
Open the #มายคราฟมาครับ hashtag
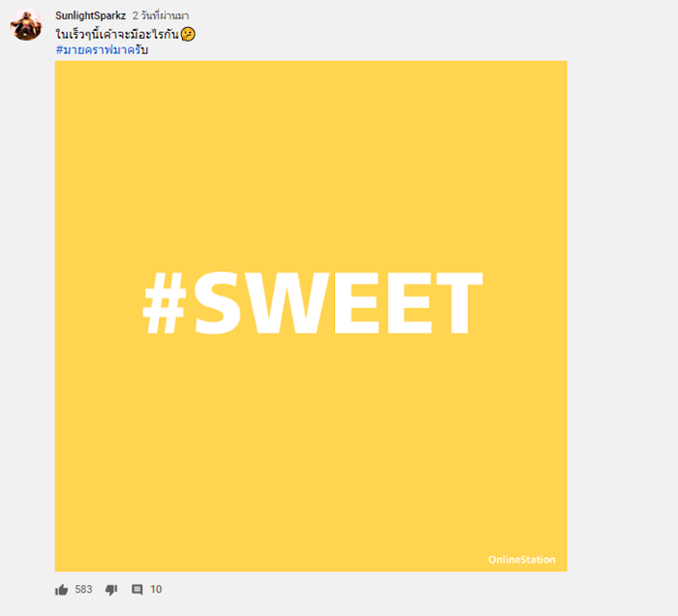tap(102, 50)
